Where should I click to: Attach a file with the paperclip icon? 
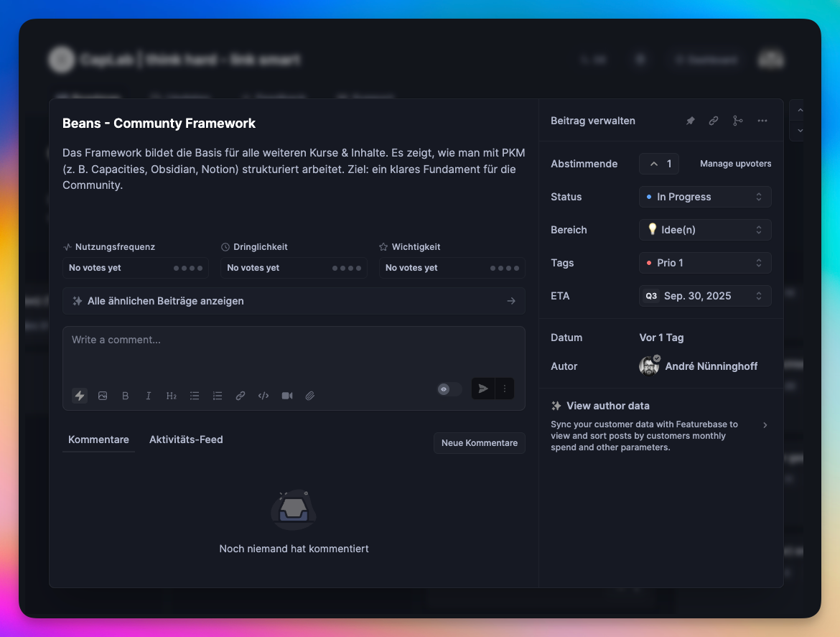pyautogui.click(x=310, y=396)
